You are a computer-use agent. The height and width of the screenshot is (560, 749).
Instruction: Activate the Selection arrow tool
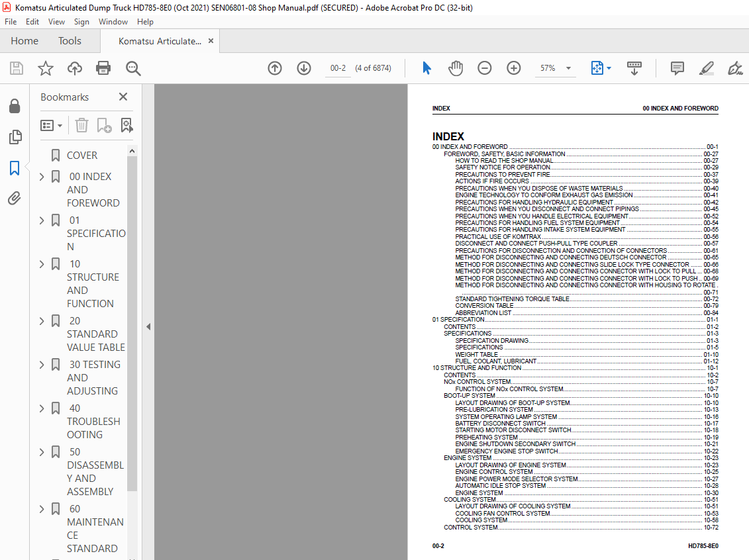[426, 68]
